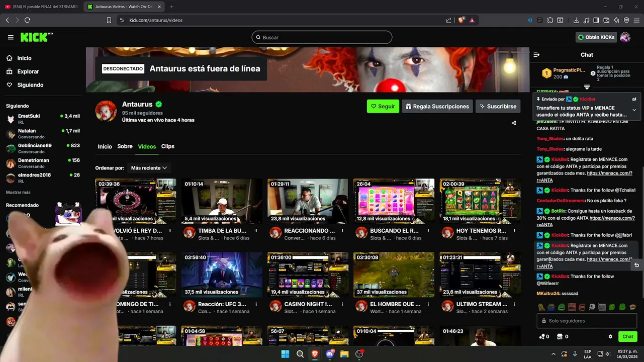Click the Suscribirse button
Screen dimensions: 644x362
point(498,106)
